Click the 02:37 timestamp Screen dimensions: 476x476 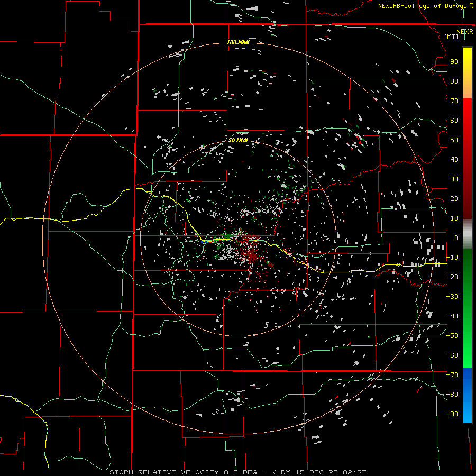click(354, 472)
